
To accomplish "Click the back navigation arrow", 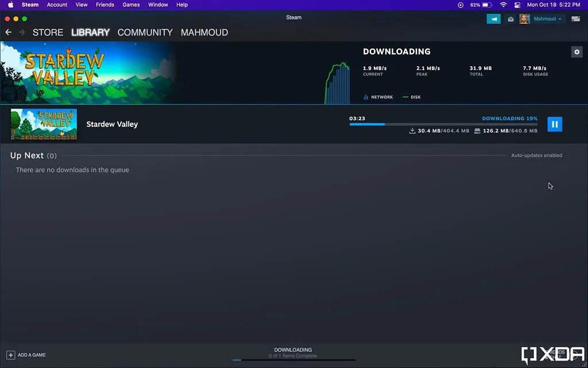I will click(7, 32).
